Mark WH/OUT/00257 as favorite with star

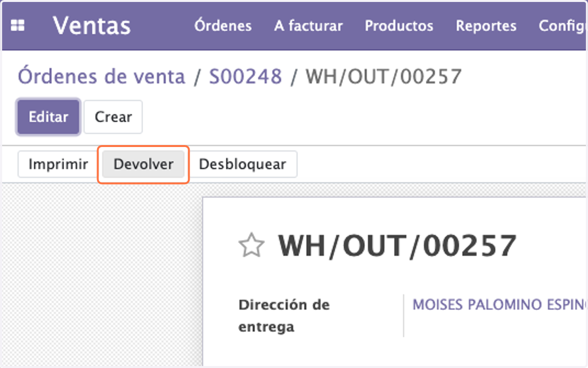click(251, 246)
